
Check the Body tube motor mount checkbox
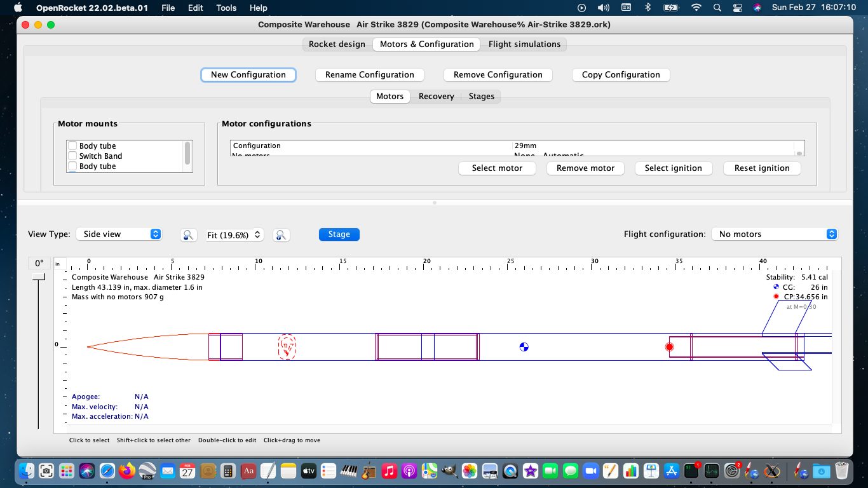(72, 146)
